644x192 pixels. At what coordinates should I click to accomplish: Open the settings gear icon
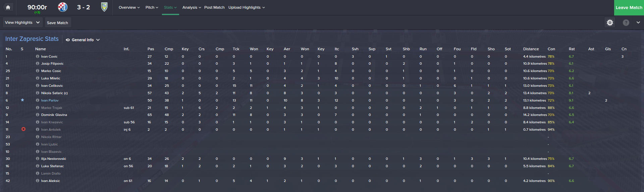(610, 22)
